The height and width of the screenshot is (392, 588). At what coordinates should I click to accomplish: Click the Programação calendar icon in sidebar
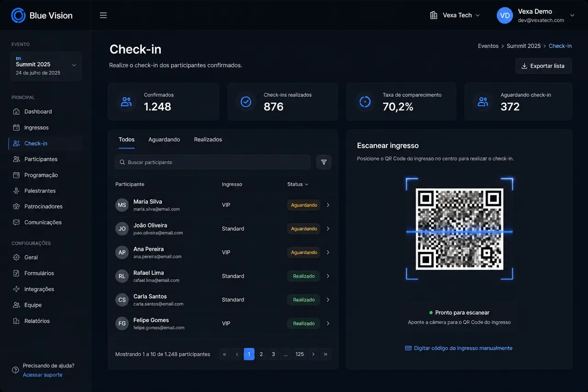(x=17, y=175)
